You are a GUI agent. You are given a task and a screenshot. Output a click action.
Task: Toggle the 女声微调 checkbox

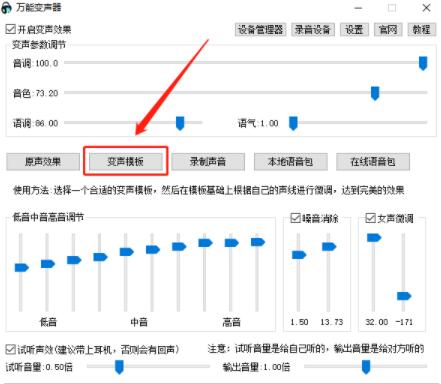coord(370,218)
